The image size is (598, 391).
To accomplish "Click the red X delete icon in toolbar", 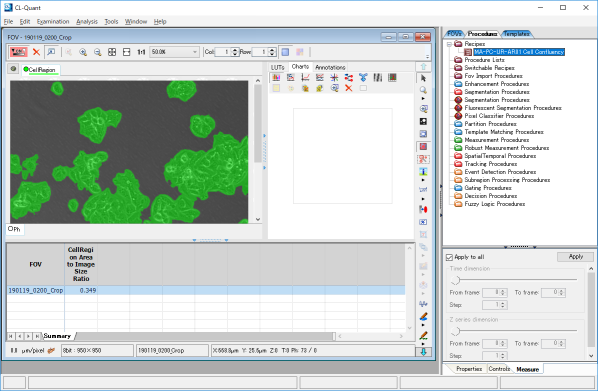I will click(36, 52).
